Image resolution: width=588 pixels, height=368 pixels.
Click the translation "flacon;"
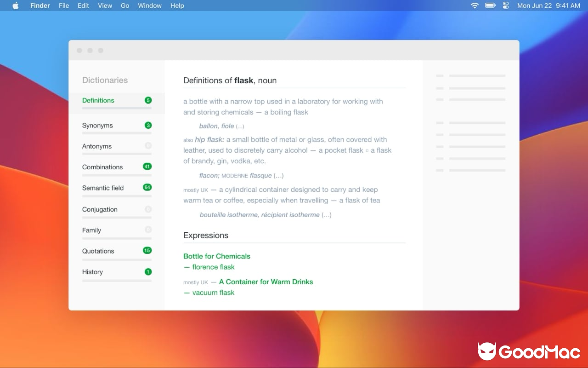(x=209, y=175)
